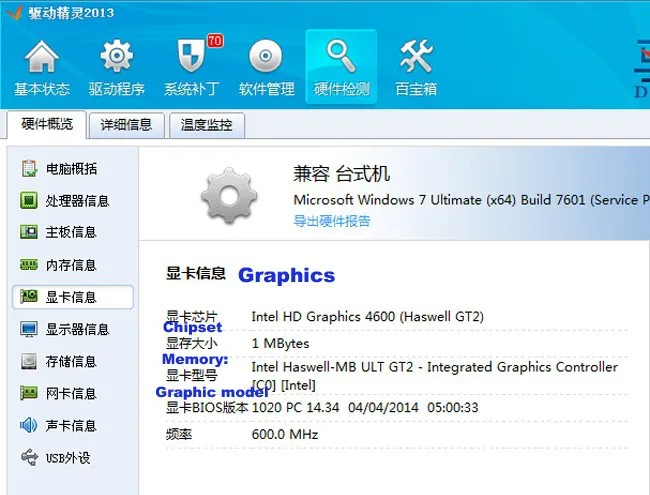
Task: Select 主板信息 in the sidebar
Action: click(73, 232)
